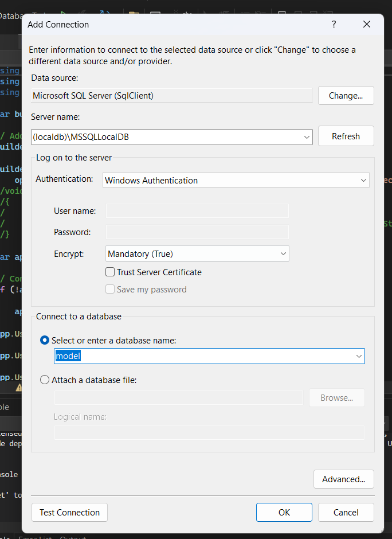Click the help question mark icon
The image size is (392, 539).
tap(334, 24)
